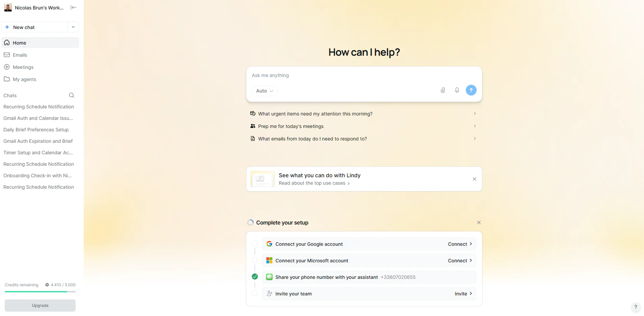Open the Auto mode dropdown

pyautogui.click(x=265, y=91)
